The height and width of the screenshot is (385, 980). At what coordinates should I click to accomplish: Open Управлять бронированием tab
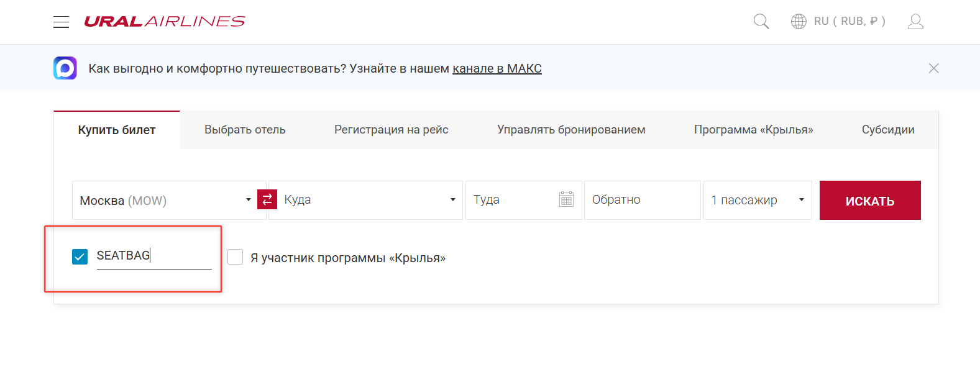coord(571,130)
